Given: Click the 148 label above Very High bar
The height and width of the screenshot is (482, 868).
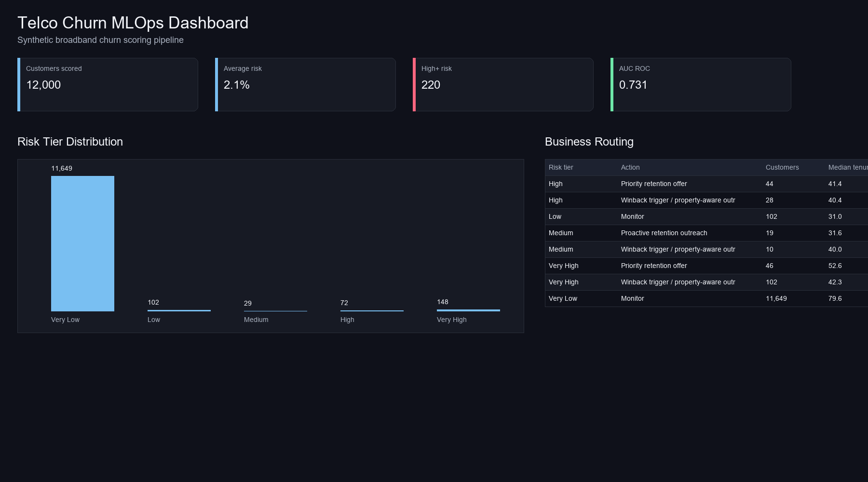Looking at the screenshot, I should tap(443, 302).
